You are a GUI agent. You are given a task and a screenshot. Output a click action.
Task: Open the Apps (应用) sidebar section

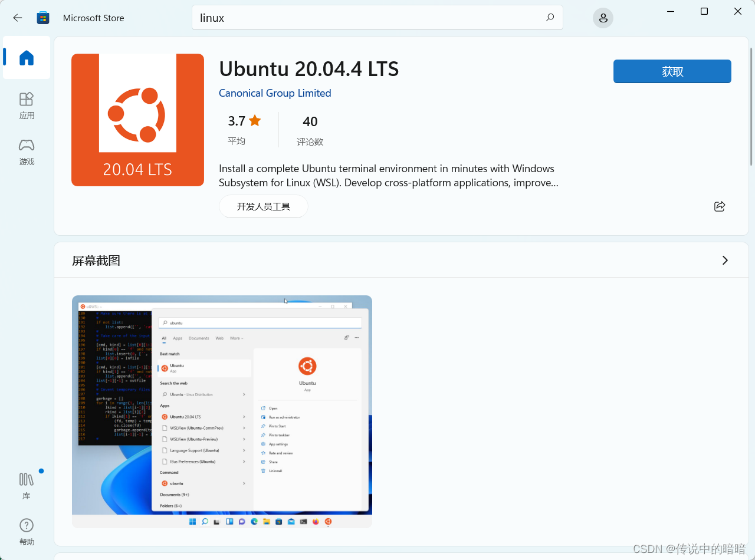point(27,106)
